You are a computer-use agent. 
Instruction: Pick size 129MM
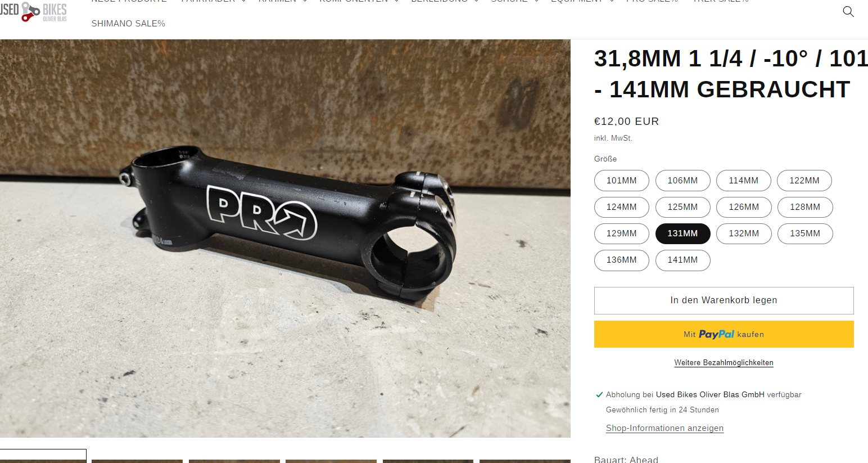pyautogui.click(x=622, y=233)
